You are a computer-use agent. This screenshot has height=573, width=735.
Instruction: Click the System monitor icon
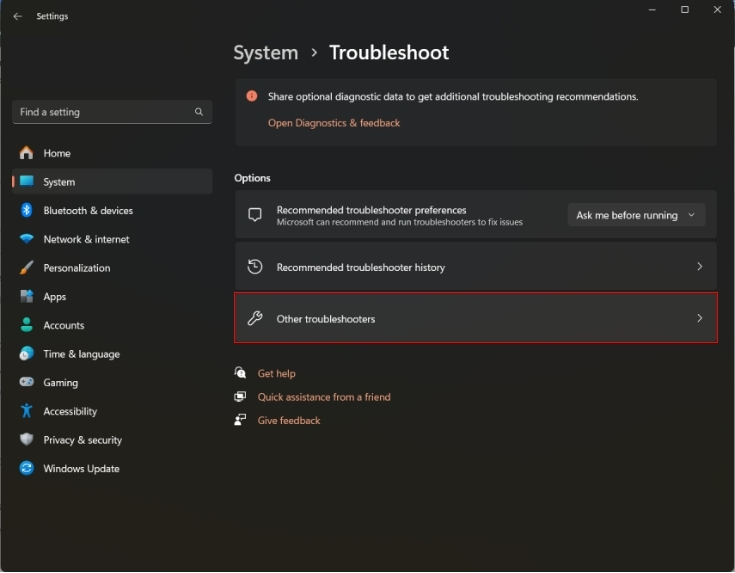[x=27, y=181]
